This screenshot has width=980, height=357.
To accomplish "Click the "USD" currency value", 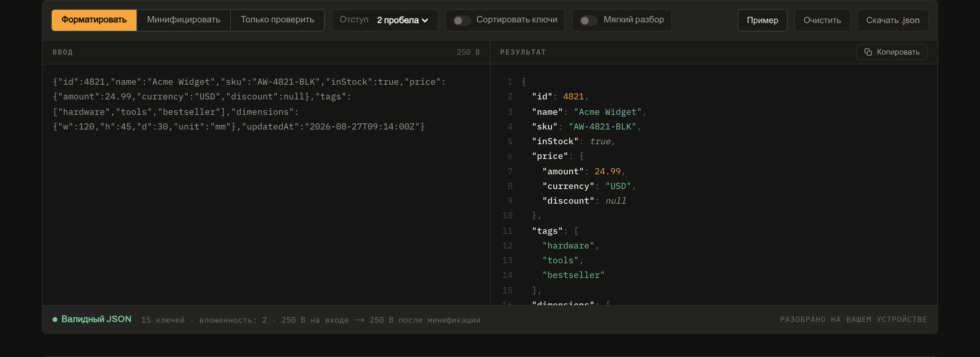I will (618, 186).
